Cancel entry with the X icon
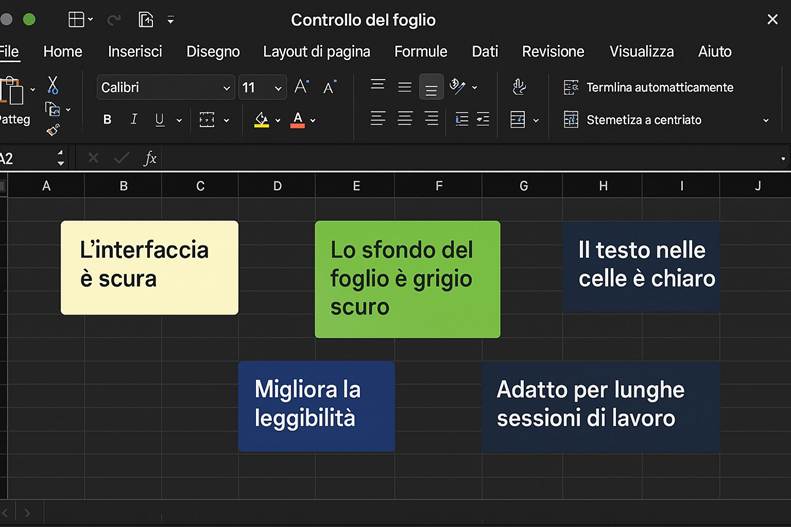 pos(93,158)
